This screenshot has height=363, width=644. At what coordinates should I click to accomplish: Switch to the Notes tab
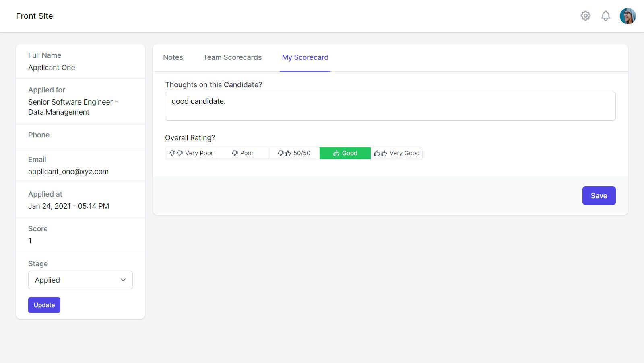(x=173, y=57)
